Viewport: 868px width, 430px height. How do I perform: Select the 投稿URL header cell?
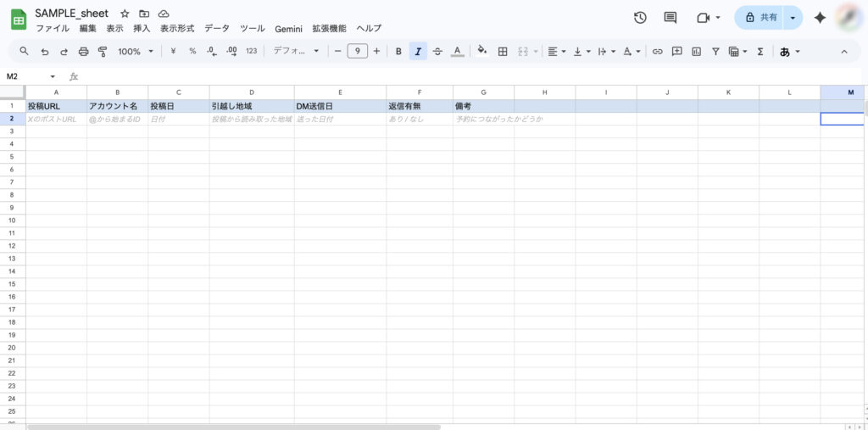click(56, 106)
